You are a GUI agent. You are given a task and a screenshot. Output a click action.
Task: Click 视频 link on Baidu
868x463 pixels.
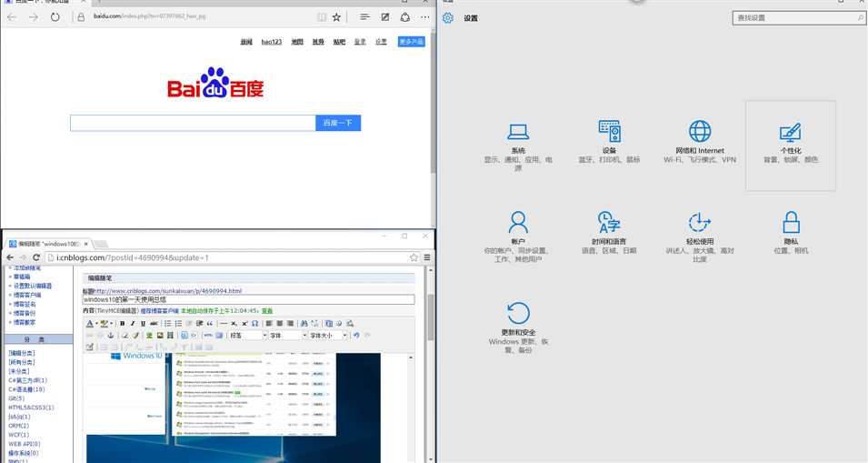tap(318, 42)
